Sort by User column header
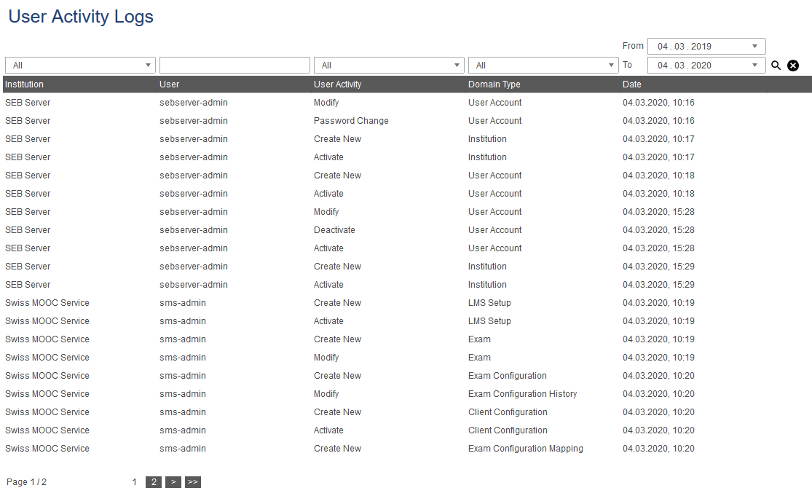 (x=170, y=84)
